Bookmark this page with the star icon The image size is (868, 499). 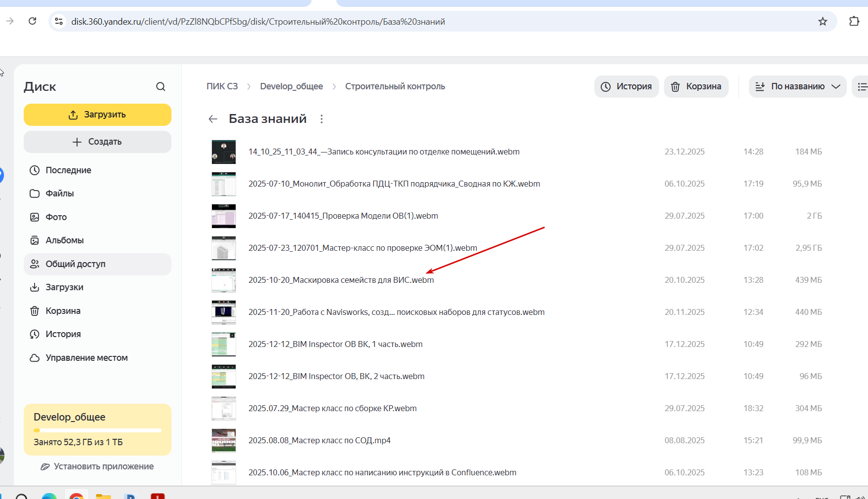823,21
